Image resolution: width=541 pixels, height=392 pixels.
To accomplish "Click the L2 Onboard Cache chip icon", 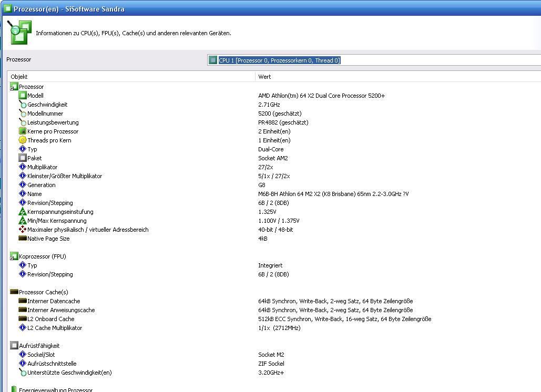I will 23,318.
